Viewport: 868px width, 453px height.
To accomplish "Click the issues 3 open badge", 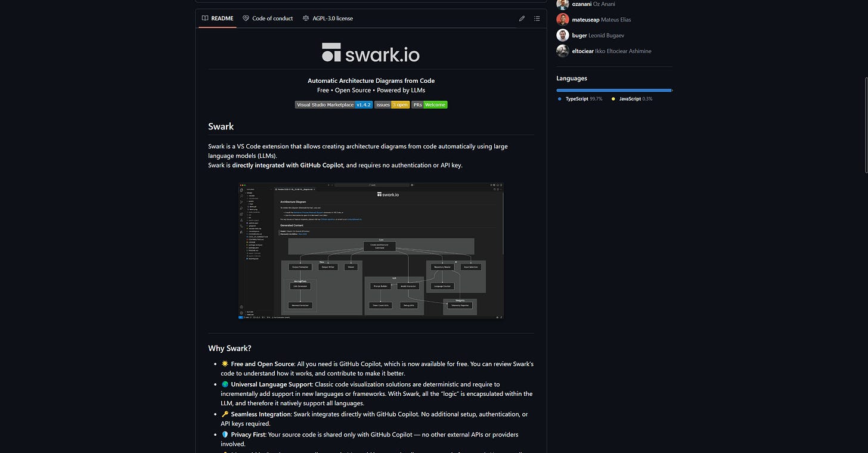I will click(x=392, y=104).
